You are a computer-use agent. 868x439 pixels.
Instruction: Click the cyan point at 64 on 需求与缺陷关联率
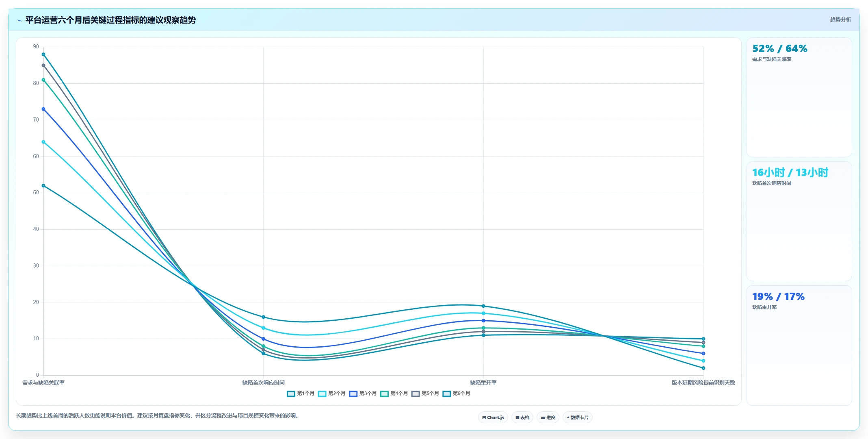click(43, 142)
